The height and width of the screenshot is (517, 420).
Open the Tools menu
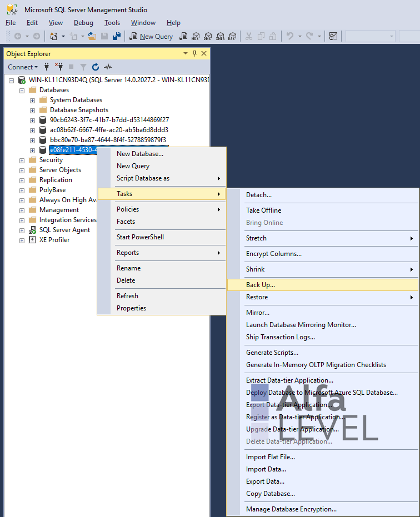point(112,23)
